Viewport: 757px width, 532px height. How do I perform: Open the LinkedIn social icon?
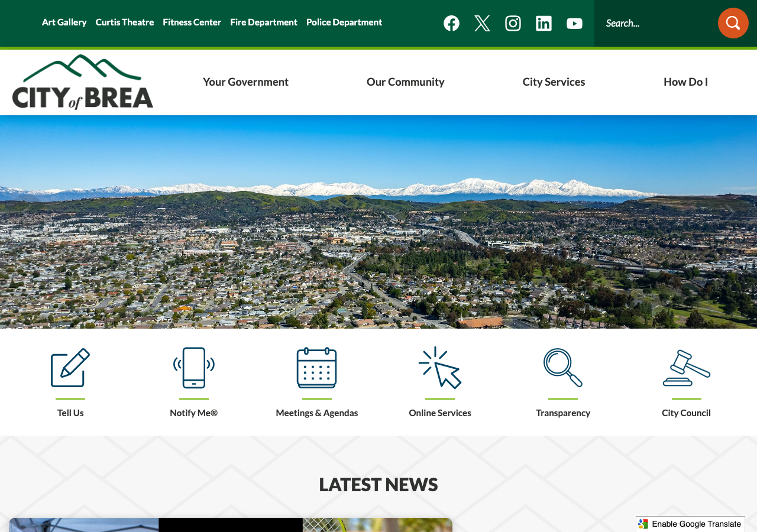point(544,23)
